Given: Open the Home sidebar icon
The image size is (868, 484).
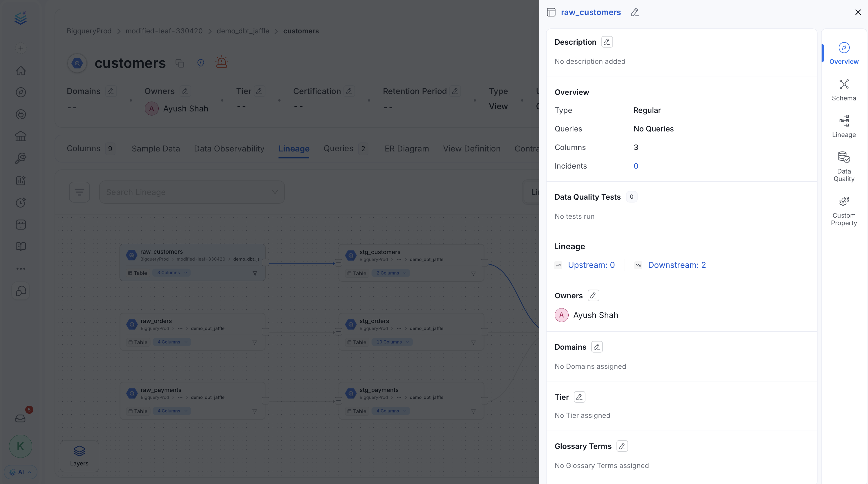Looking at the screenshot, I should [x=21, y=71].
